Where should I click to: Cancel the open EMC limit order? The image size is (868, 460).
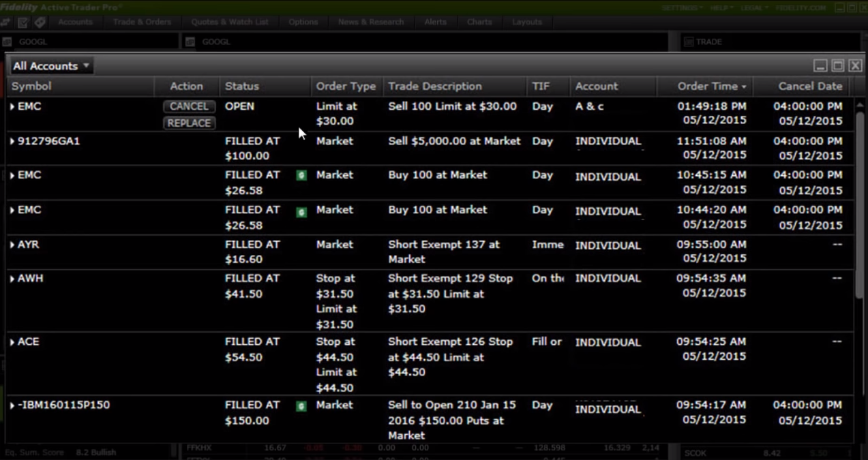point(189,106)
